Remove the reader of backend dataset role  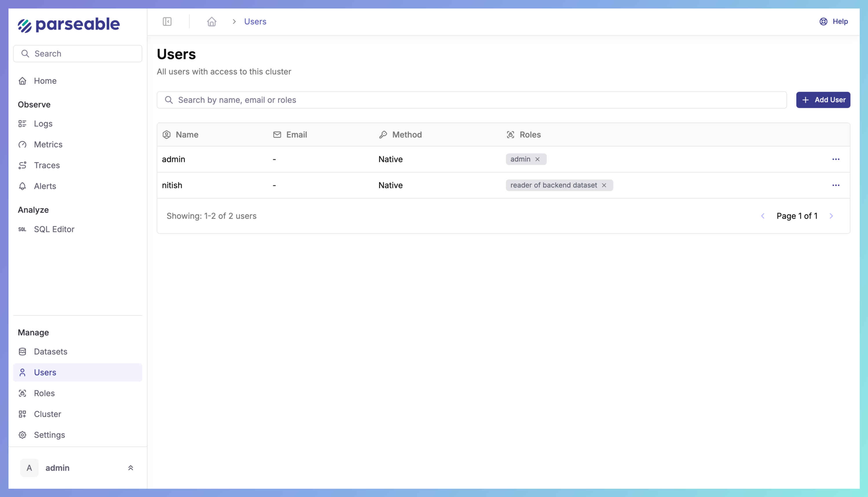pos(604,185)
